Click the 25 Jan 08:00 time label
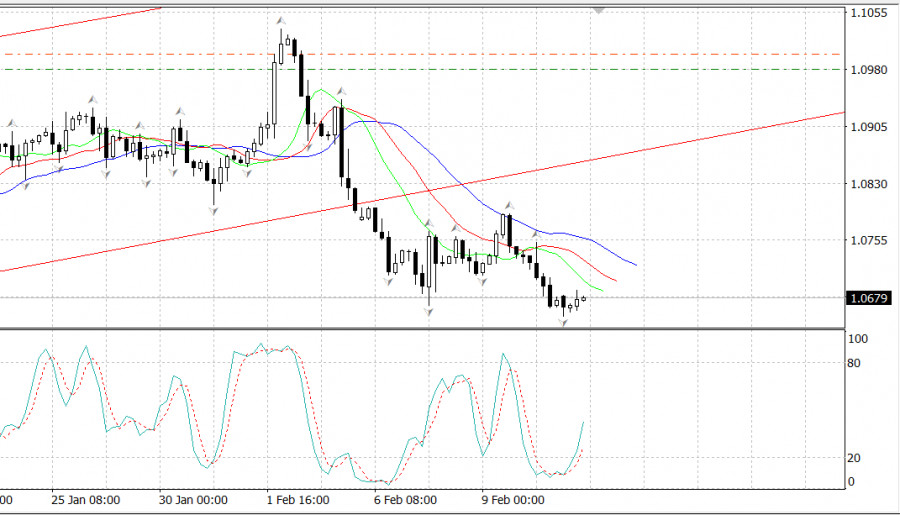This screenshot has height=515, width=900. coord(86,500)
